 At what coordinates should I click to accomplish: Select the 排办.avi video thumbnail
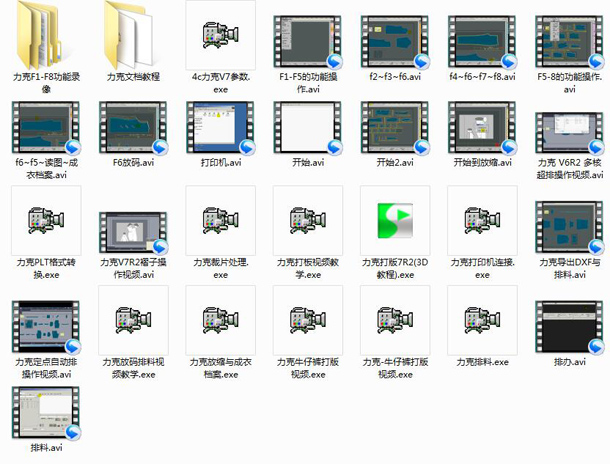pos(569,327)
